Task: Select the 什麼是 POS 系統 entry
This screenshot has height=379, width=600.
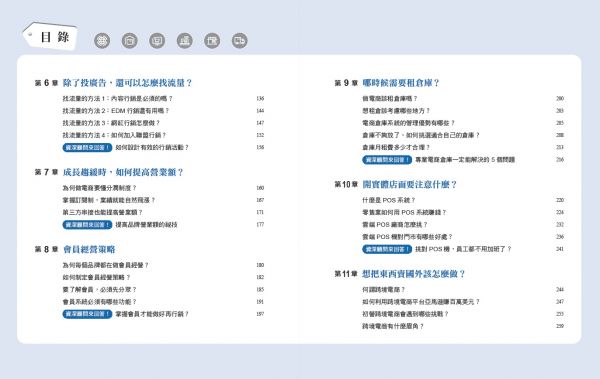Action: pyautogui.click(x=389, y=200)
